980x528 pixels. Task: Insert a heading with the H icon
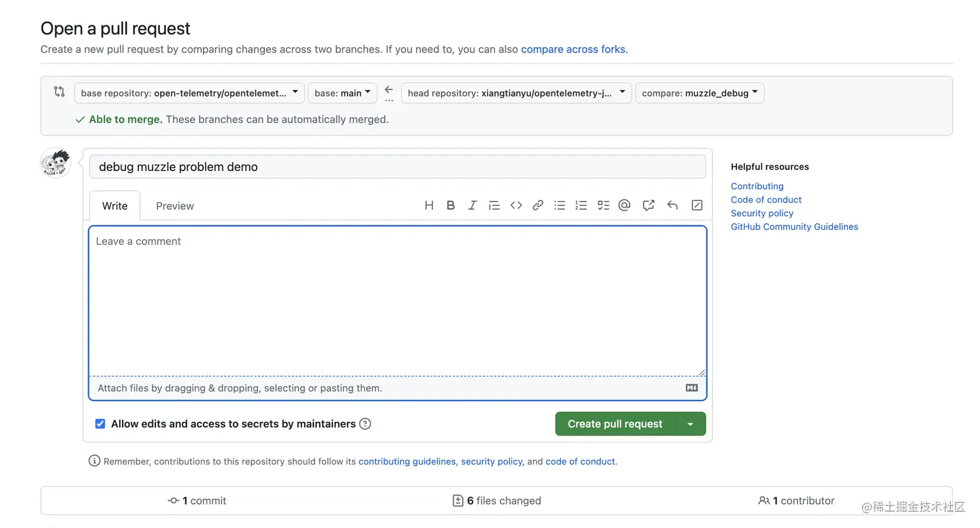tap(429, 205)
